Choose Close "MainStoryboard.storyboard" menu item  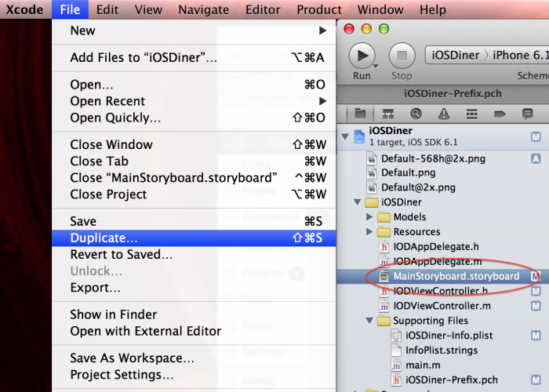click(x=194, y=178)
